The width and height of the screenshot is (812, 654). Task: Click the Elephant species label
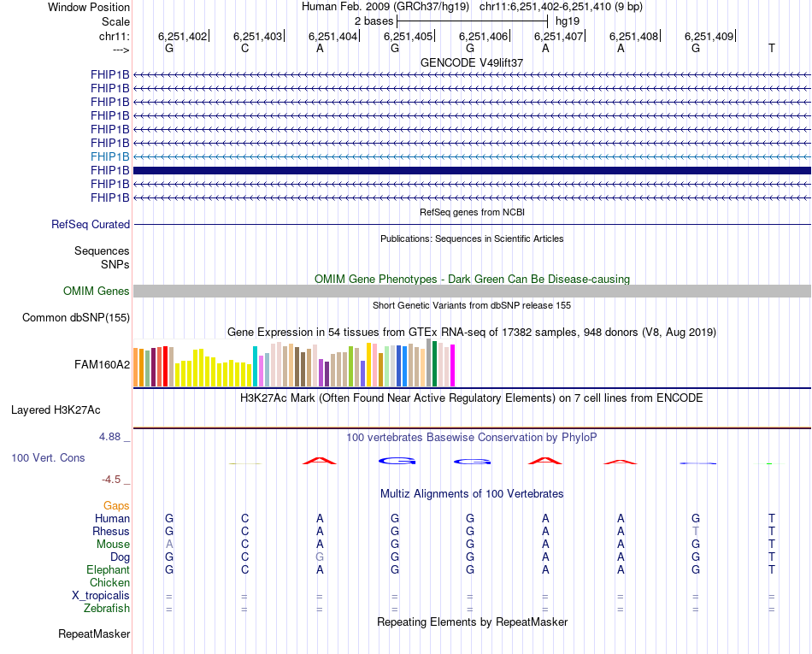(x=109, y=569)
